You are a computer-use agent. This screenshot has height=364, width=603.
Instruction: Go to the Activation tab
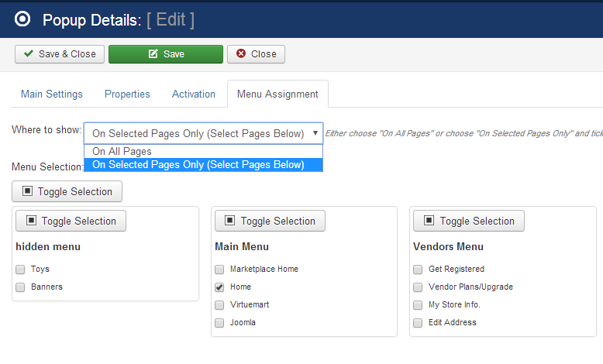(194, 94)
